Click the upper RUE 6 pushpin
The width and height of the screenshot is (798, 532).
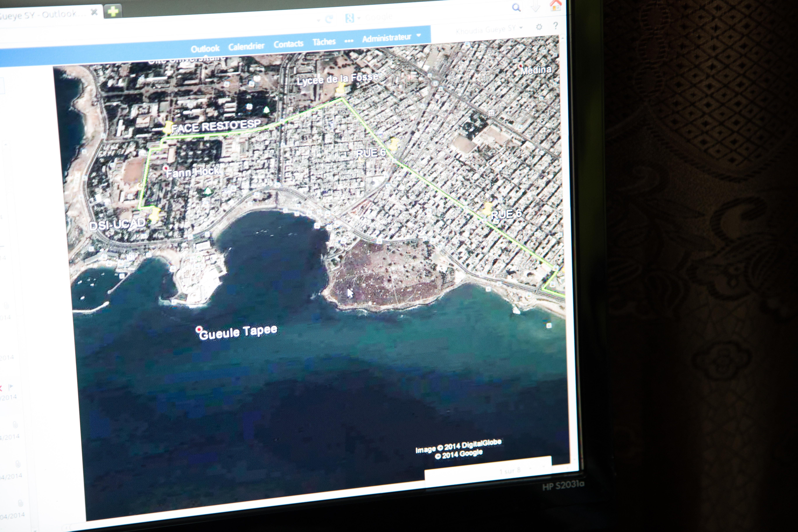click(394, 144)
